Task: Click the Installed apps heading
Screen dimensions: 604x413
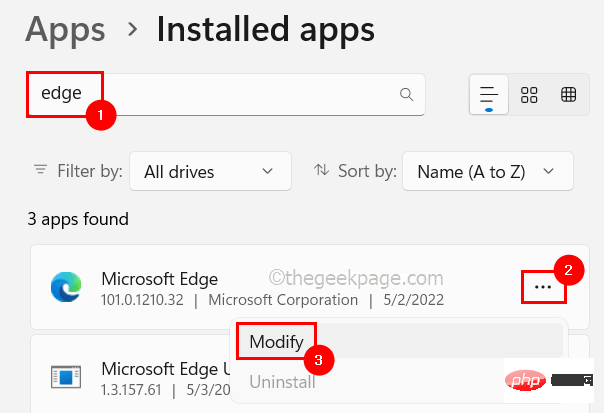Action: 266,30
